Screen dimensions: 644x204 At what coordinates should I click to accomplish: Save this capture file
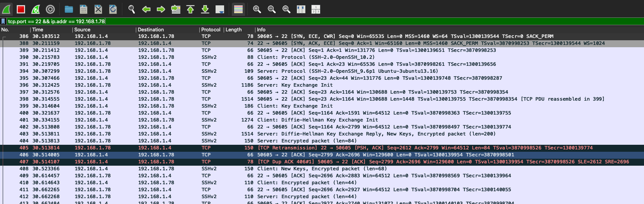coord(84,9)
